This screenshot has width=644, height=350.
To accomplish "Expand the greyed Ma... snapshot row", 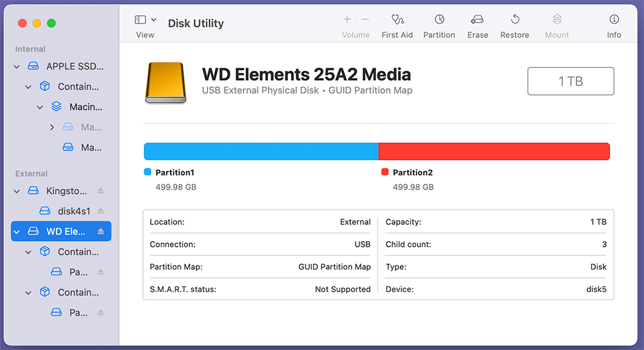I will tap(52, 128).
